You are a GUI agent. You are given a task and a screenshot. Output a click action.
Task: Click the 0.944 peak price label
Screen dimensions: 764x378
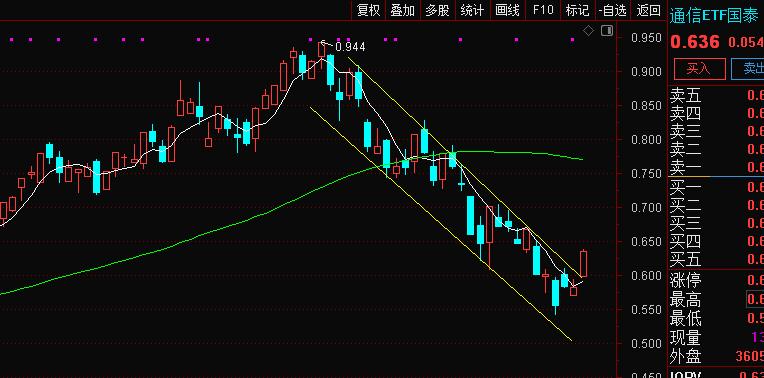point(350,47)
